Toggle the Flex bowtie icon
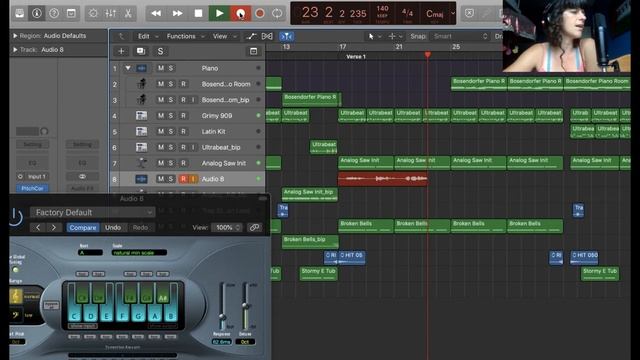640x360 pixels. [x=267, y=36]
